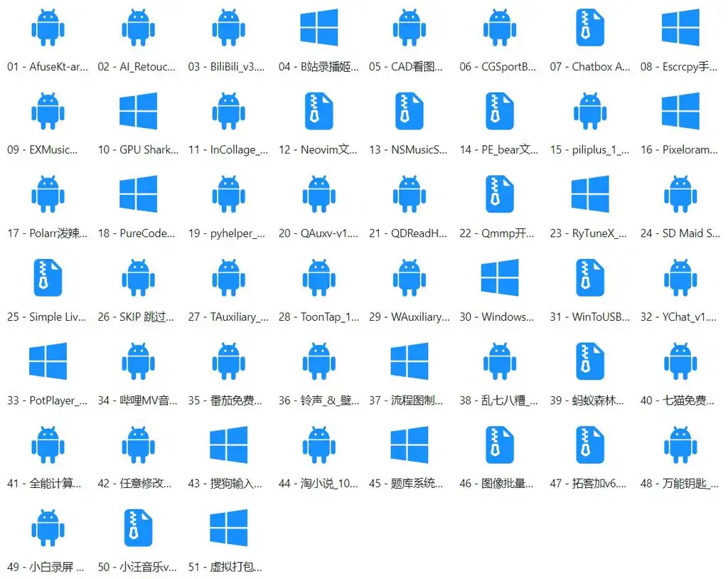728x579 pixels.
Task: Open the Android icon for 15 - piliplus
Action: pyautogui.click(x=590, y=111)
